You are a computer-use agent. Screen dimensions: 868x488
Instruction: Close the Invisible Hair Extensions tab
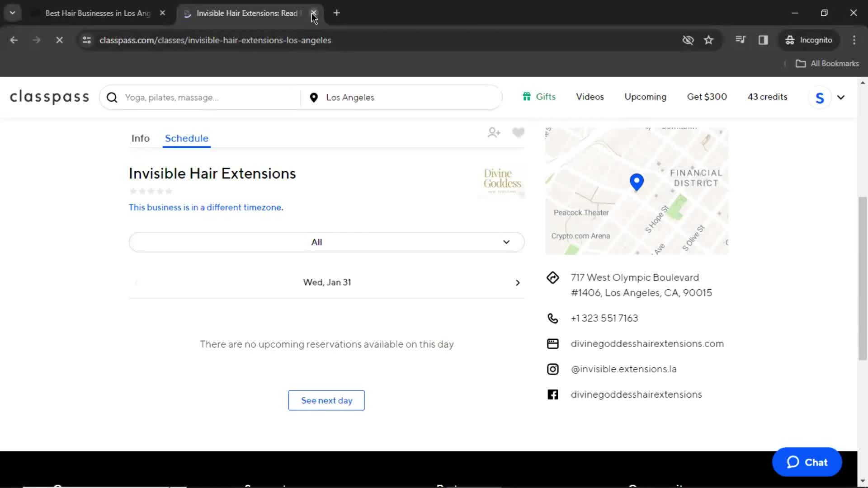click(x=313, y=13)
